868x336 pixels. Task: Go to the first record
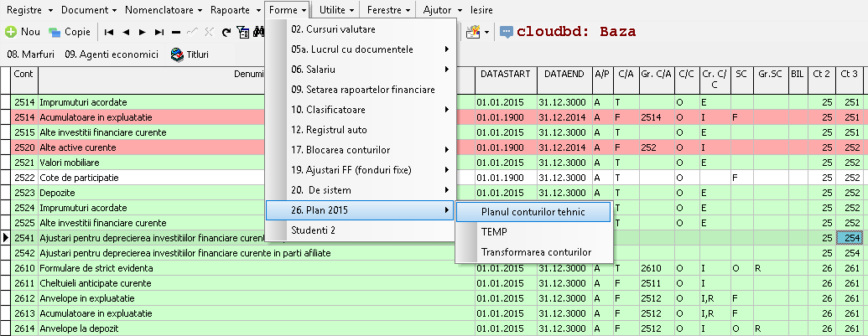tap(109, 32)
